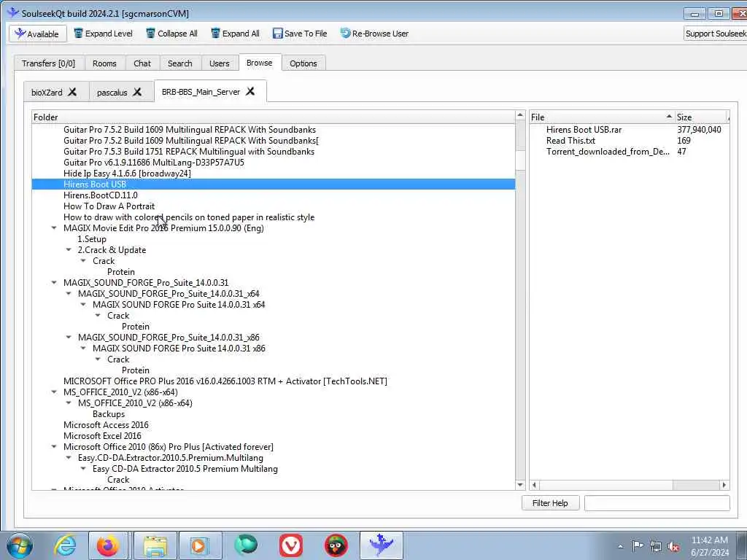Click the file filter input field
747x560 pixels.
[657, 503]
